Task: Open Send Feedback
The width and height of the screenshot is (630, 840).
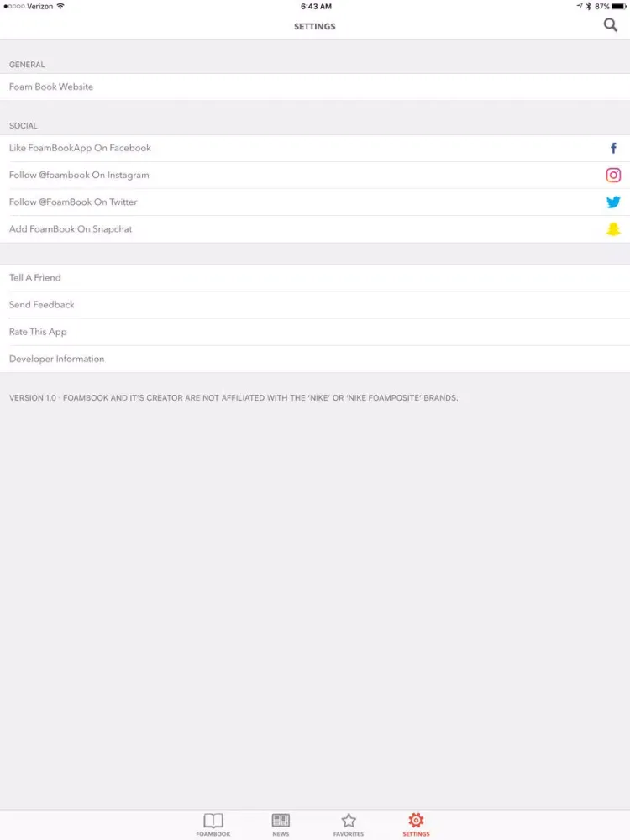Action: (x=42, y=304)
